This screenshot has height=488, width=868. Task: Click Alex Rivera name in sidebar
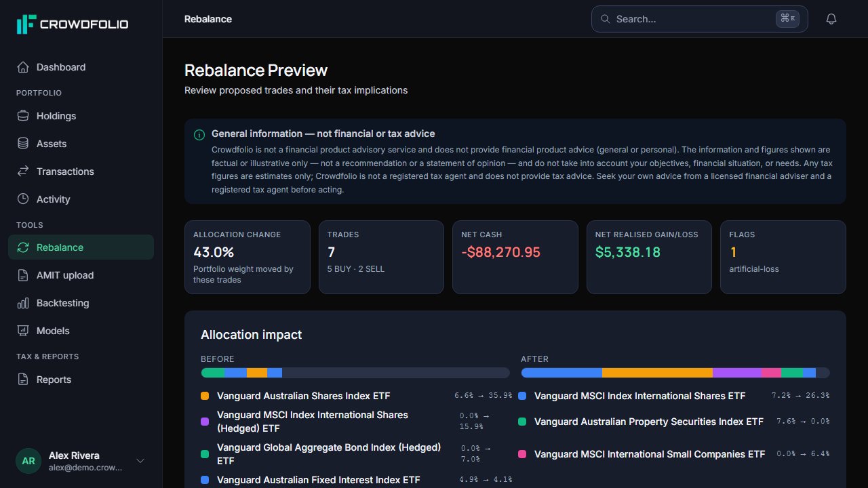(74, 455)
